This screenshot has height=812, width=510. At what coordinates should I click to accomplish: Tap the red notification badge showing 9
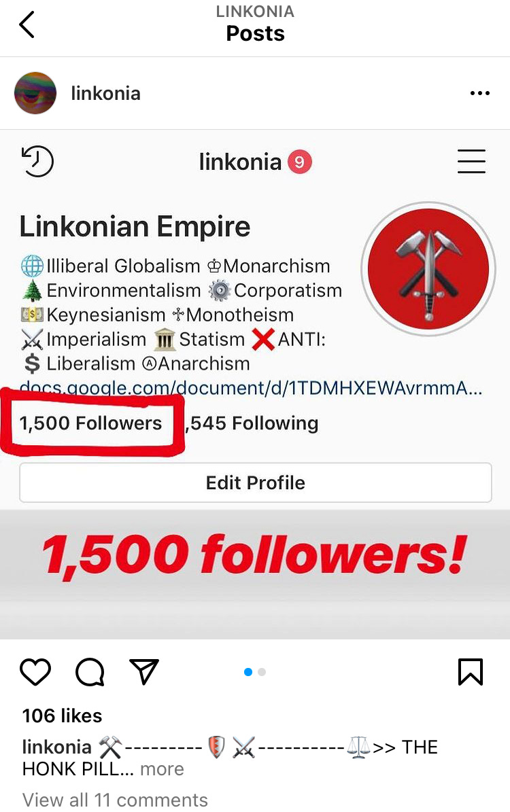pos(300,162)
